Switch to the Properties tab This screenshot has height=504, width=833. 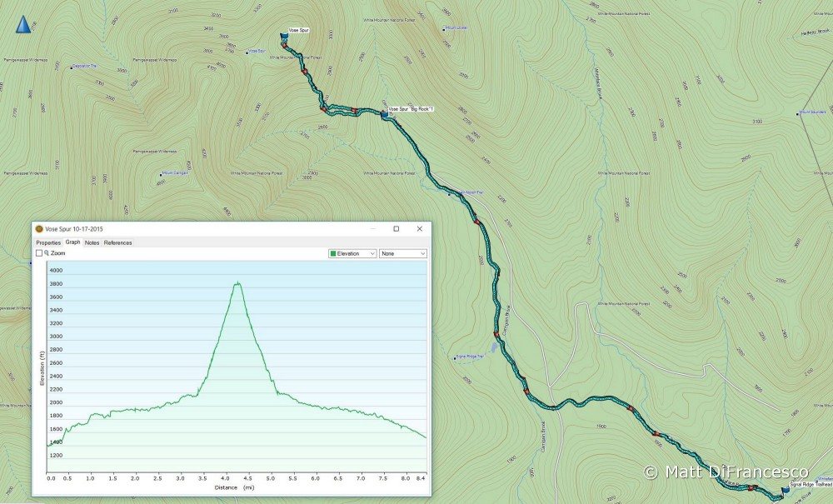point(48,242)
